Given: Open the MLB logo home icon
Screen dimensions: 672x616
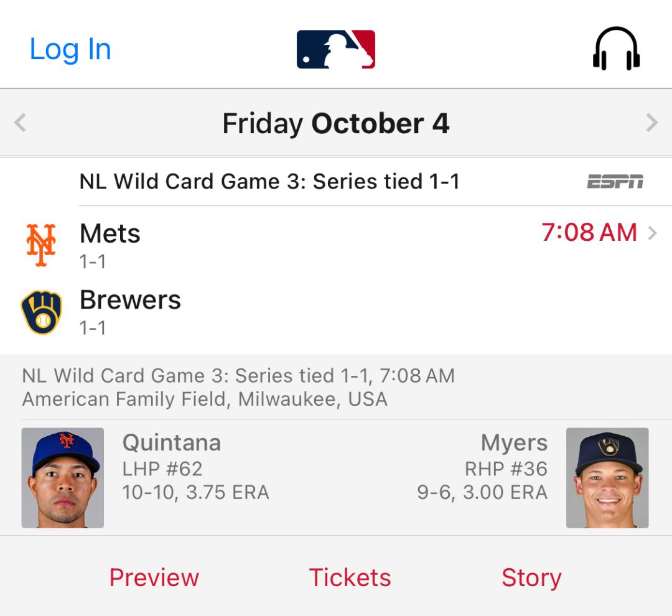Looking at the screenshot, I should pyautogui.click(x=336, y=49).
